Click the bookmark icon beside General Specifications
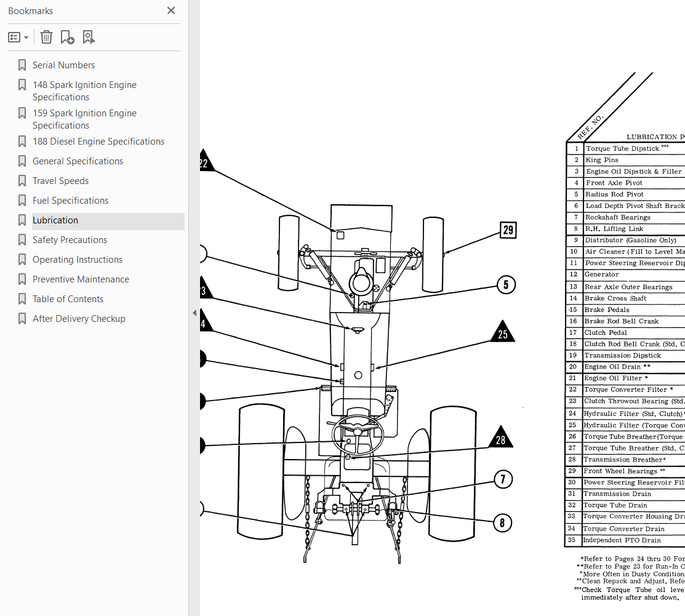Image resolution: width=685 pixels, height=616 pixels. coord(22,161)
